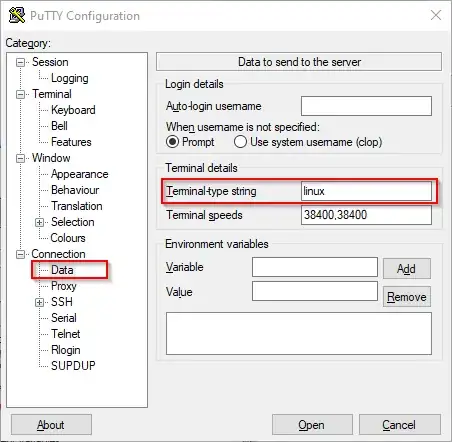Collapse the Connection tree node

coord(21,254)
